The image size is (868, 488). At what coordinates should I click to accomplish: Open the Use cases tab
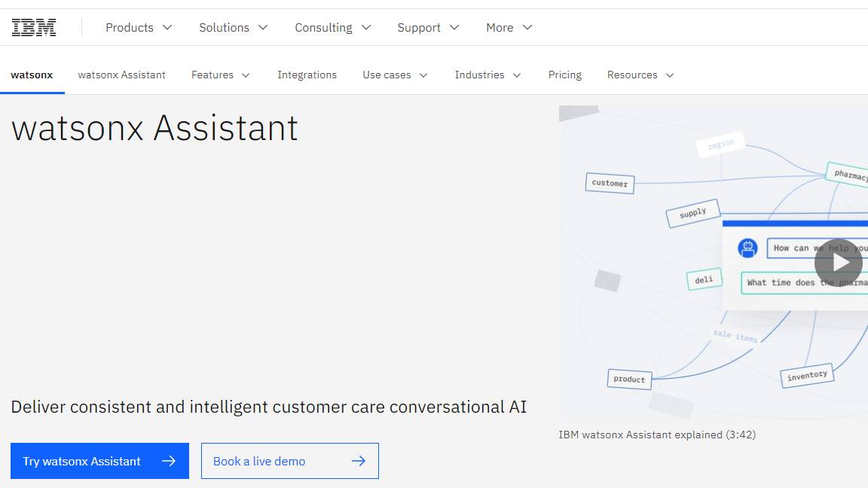396,75
